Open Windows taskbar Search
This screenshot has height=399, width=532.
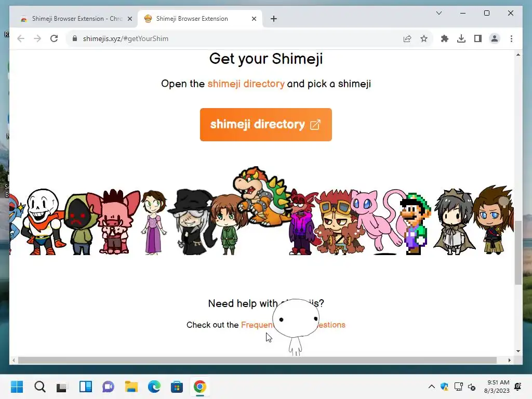(39, 387)
